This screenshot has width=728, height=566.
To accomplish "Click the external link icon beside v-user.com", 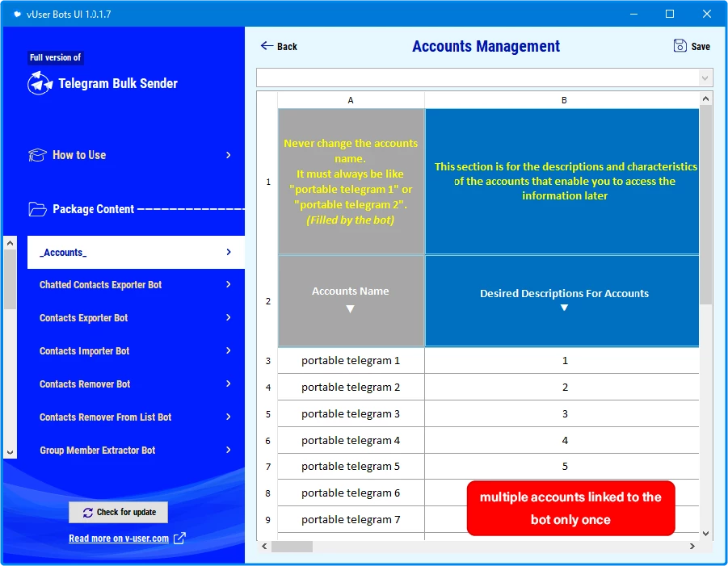I will pos(179,539).
